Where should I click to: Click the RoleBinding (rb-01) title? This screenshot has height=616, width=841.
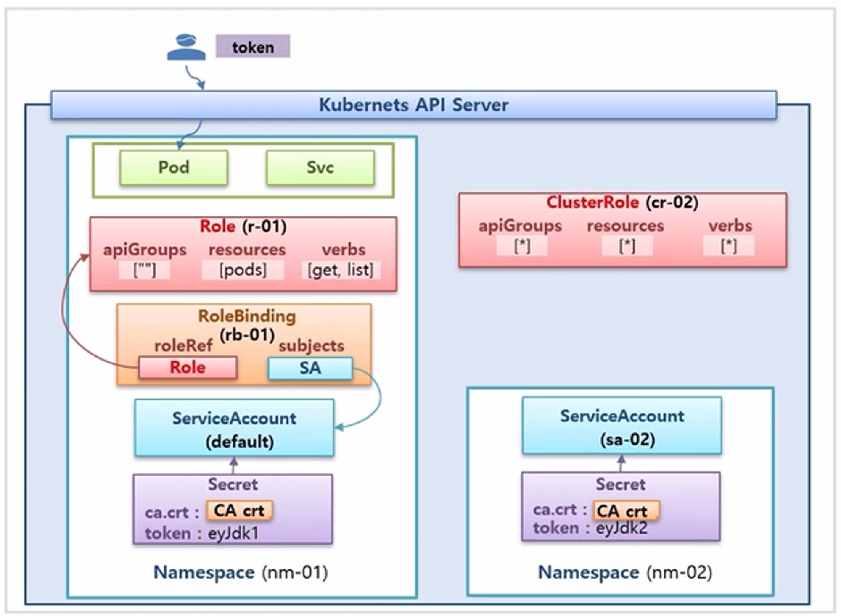point(247,325)
